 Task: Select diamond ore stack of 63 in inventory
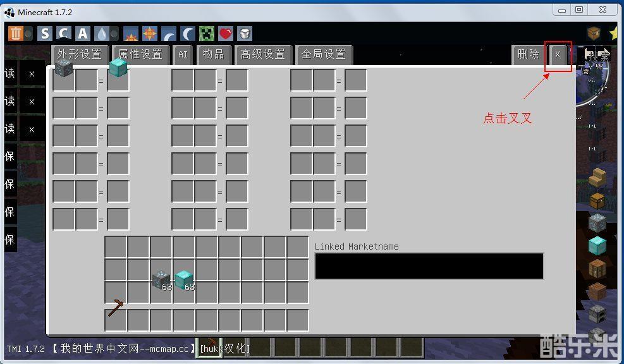tap(162, 280)
